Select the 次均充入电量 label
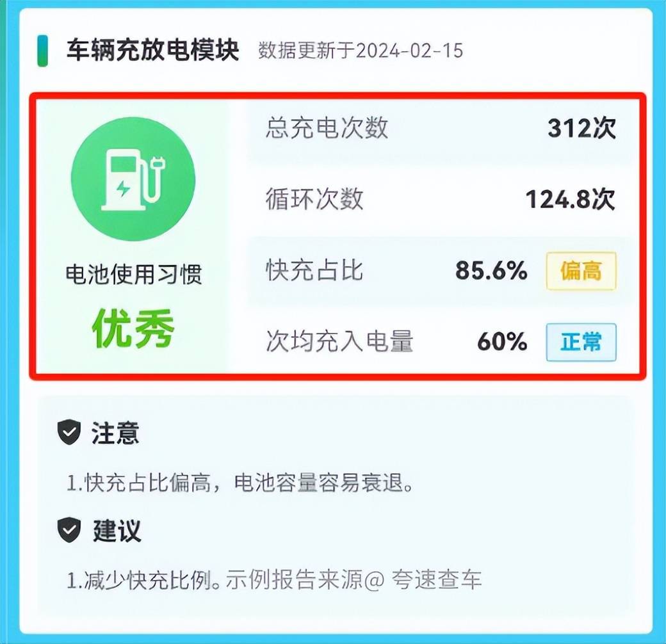 pyautogui.click(x=339, y=341)
